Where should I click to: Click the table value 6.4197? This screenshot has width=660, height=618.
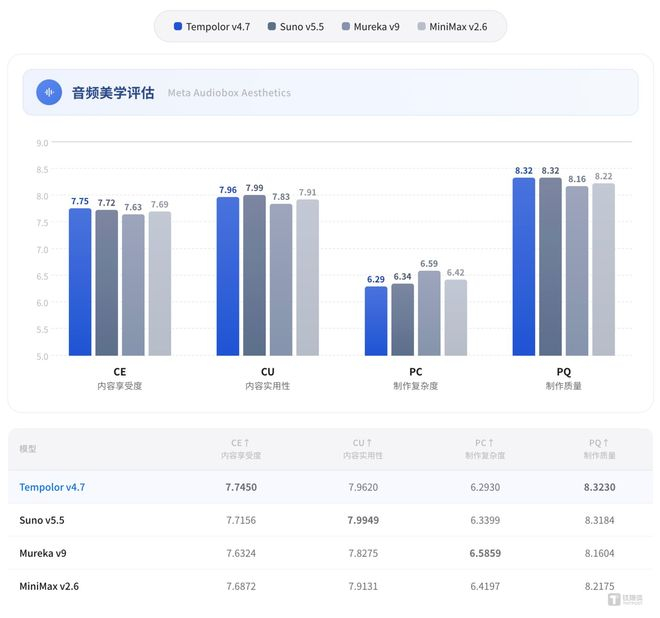click(485, 586)
